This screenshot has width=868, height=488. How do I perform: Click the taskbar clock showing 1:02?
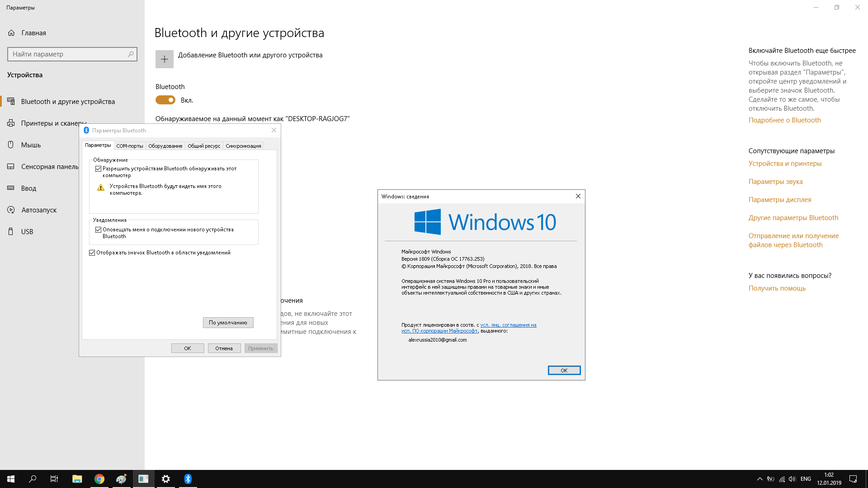pos(829,479)
